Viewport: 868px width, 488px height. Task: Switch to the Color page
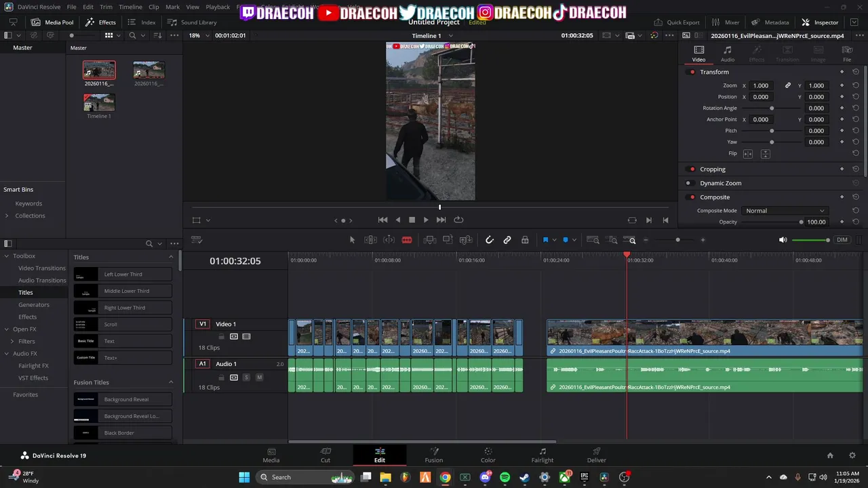(x=488, y=455)
